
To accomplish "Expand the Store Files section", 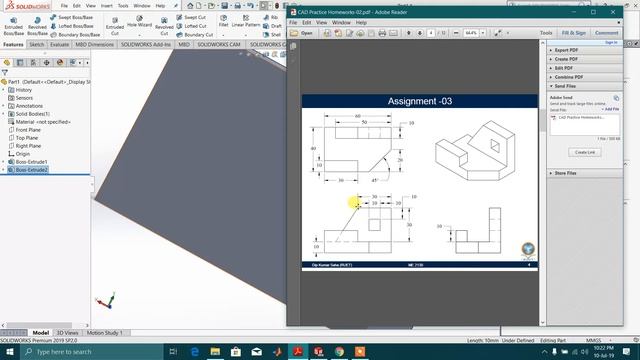I will (584, 173).
